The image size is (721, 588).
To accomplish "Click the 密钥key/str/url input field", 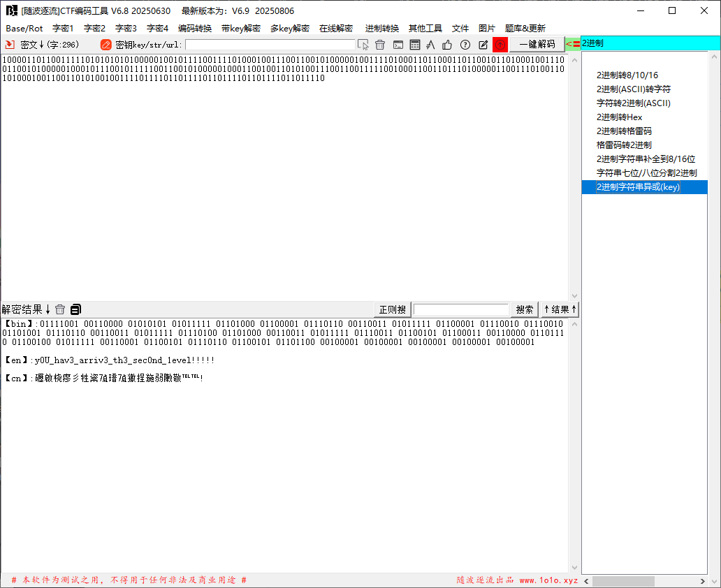I will point(270,45).
